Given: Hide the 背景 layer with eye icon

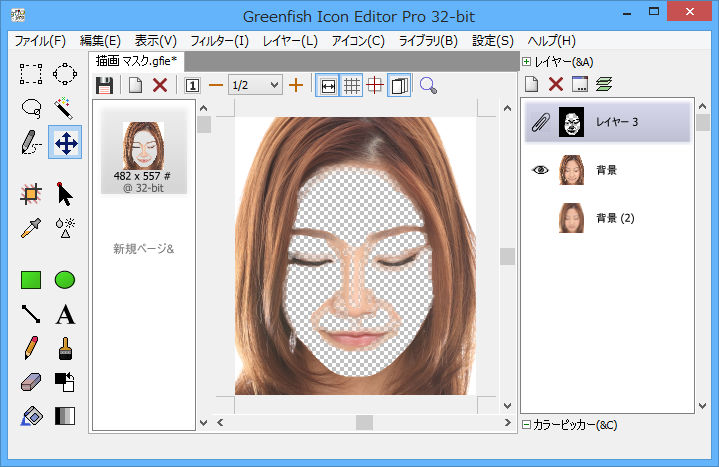Looking at the screenshot, I should (x=541, y=170).
